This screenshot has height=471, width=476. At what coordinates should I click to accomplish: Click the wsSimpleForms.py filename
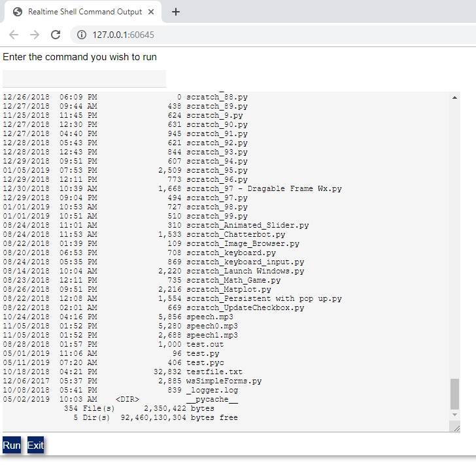coord(224,381)
